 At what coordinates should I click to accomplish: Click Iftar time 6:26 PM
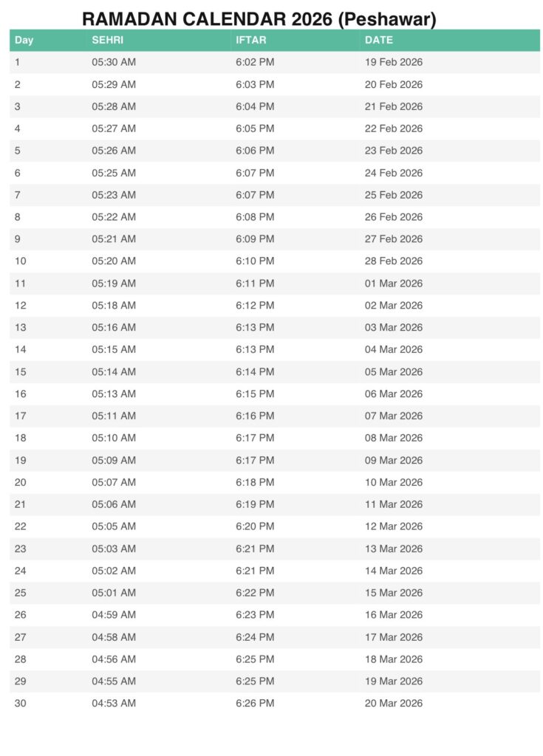point(255,703)
